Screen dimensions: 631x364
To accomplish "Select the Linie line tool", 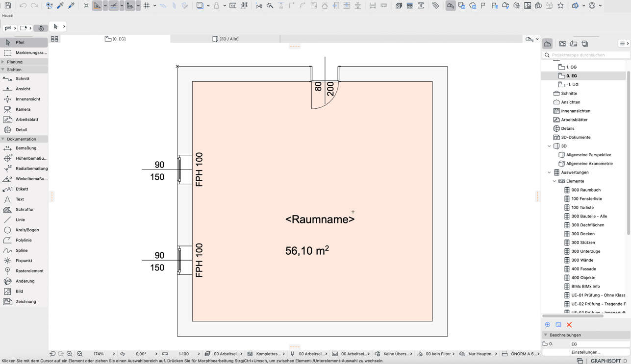I will tap(24, 219).
